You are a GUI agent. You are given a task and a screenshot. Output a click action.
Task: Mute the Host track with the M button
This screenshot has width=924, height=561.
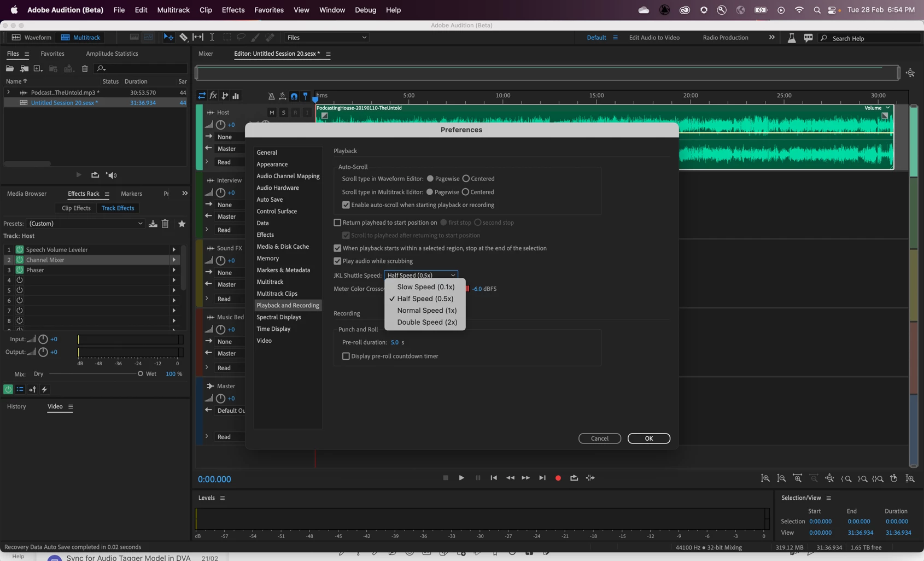pos(272,113)
